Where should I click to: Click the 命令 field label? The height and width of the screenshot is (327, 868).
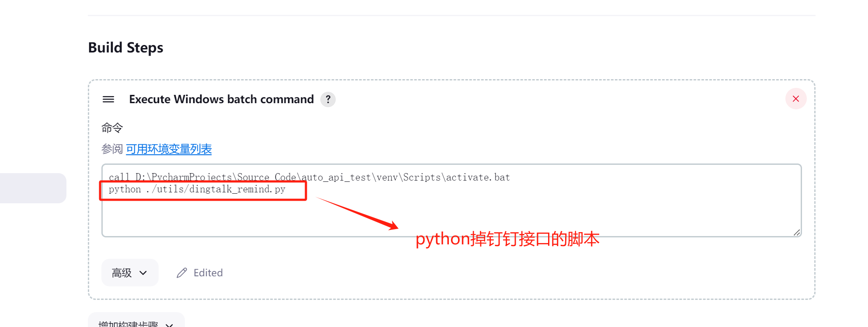[112, 128]
